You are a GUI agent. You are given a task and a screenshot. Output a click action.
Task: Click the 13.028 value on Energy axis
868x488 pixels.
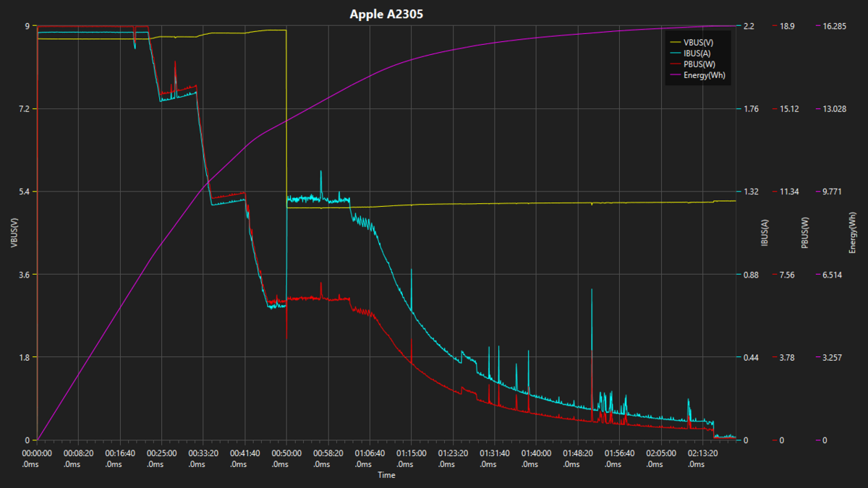pos(834,109)
